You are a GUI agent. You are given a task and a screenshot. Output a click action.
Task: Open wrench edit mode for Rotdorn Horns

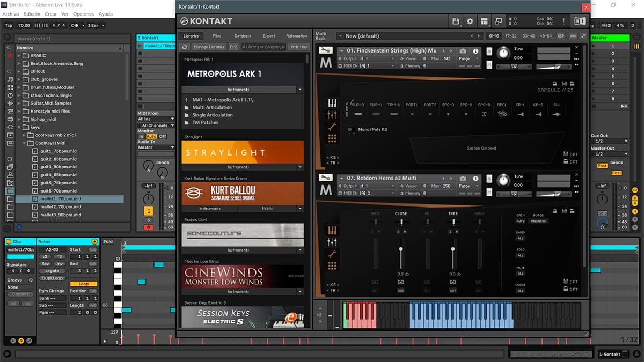tap(325, 178)
